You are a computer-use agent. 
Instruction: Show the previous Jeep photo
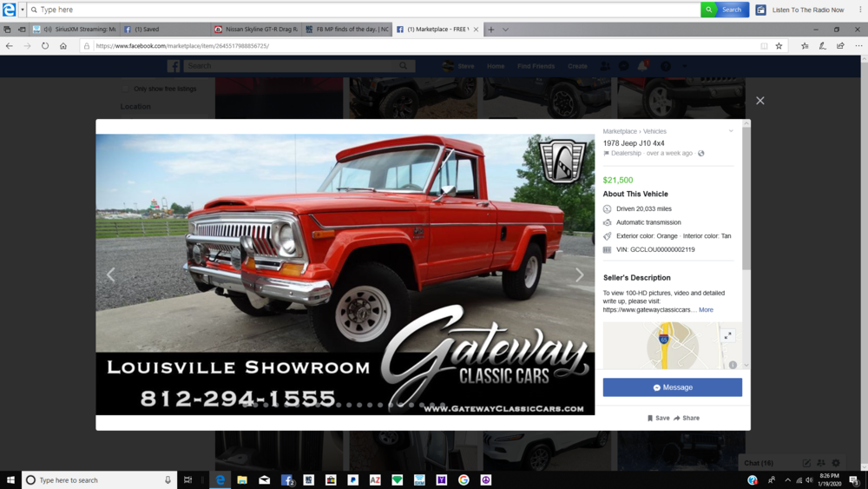pyautogui.click(x=111, y=274)
